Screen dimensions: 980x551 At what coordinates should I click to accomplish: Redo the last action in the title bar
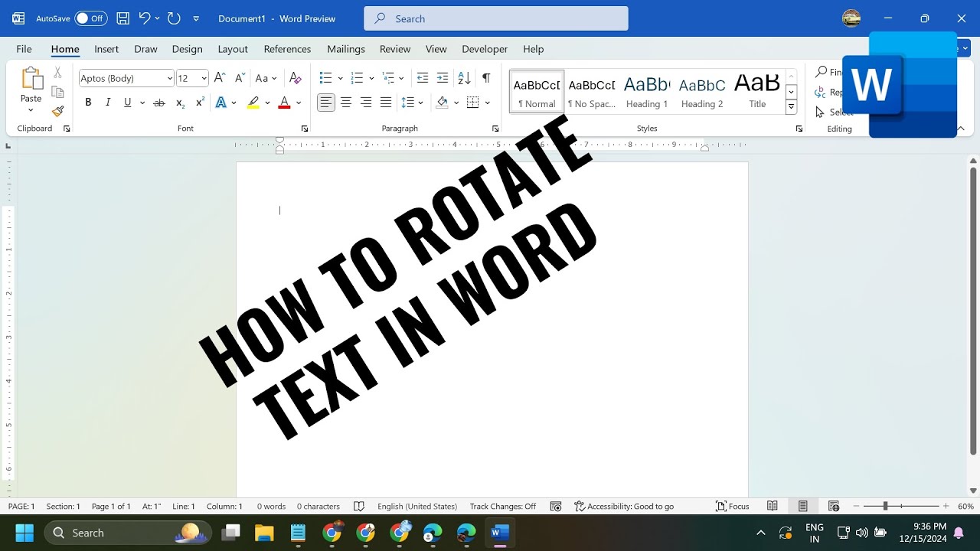(174, 18)
